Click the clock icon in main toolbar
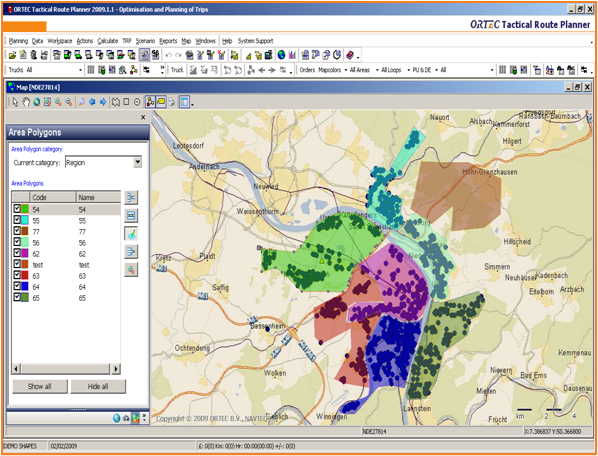 337,55
